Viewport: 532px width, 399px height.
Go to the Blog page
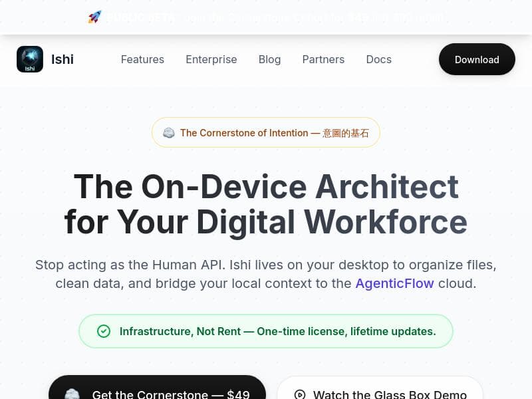[x=269, y=59]
